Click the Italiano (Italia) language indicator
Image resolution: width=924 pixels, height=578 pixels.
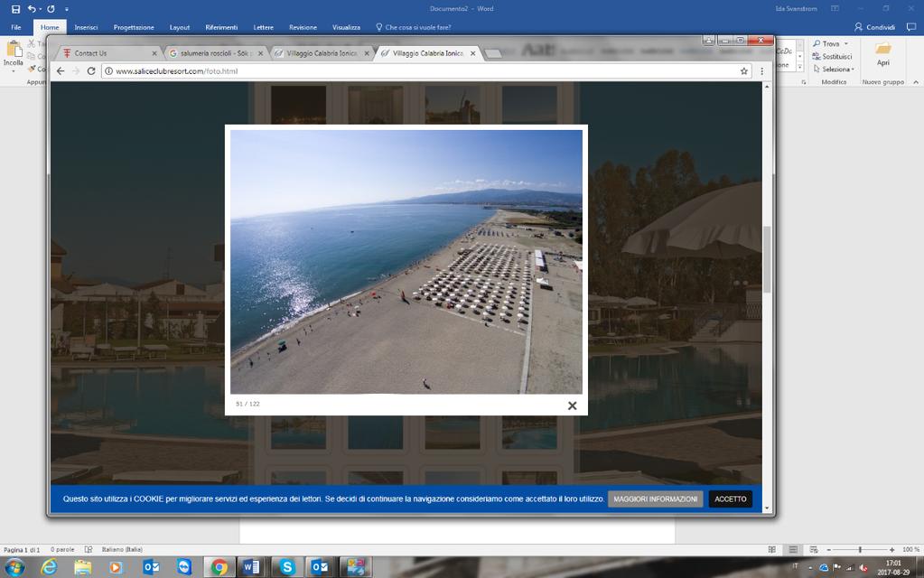(122, 549)
